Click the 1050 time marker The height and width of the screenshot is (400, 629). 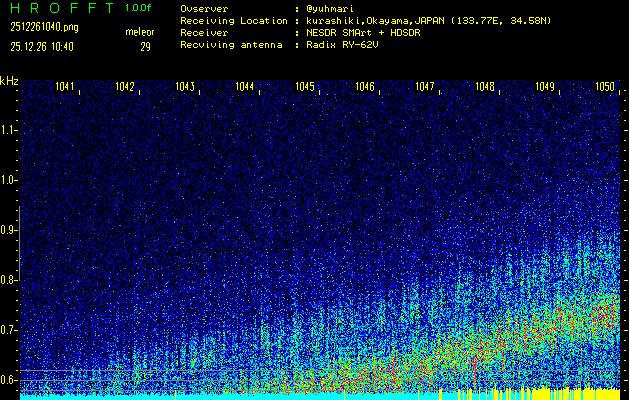(x=605, y=87)
